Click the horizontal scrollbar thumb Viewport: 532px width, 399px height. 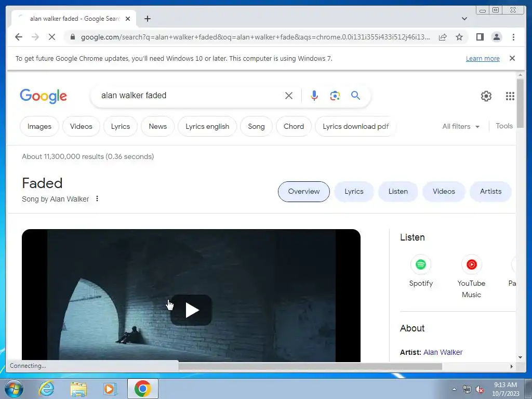coord(310,366)
